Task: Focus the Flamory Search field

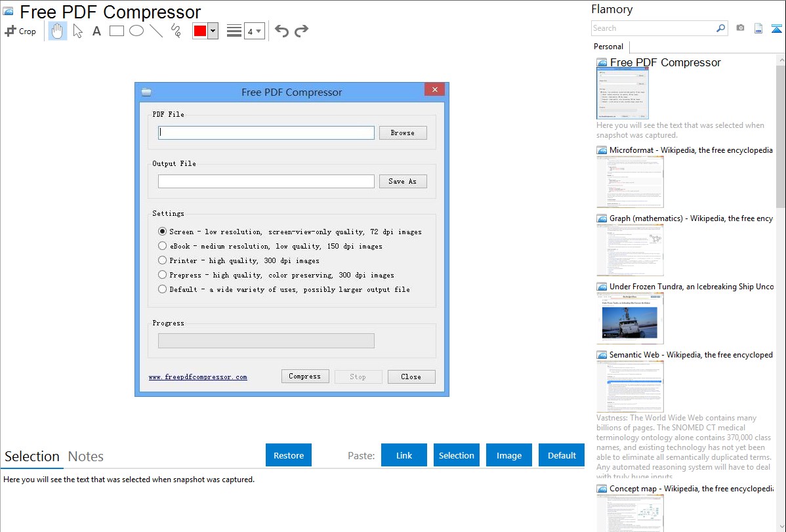Action: point(653,28)
